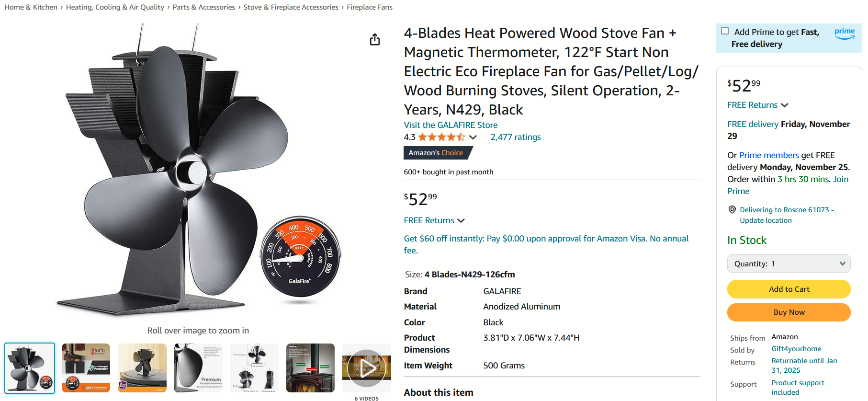Expand FREE Returns in the buy box

[757, 105]
